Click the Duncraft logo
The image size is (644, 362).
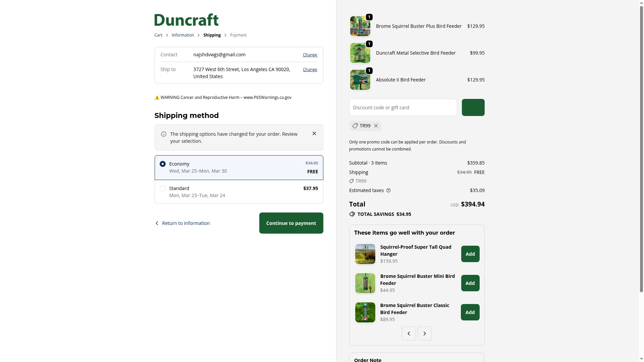[x=186, y=20]
